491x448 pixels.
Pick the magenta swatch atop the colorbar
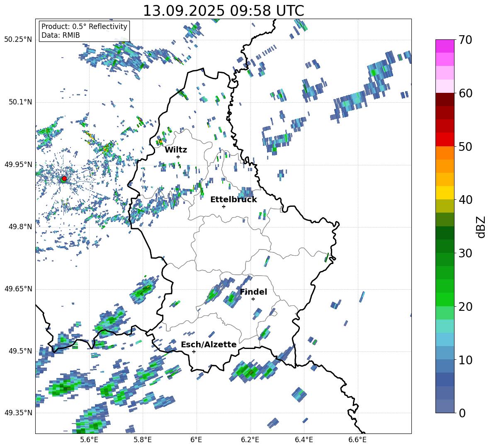coord(445,46)
